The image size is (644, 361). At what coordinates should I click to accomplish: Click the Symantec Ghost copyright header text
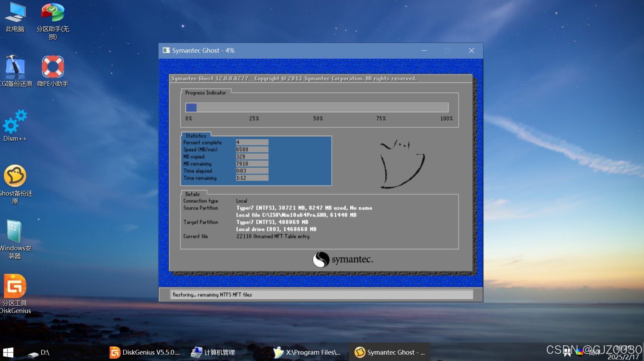294,79
